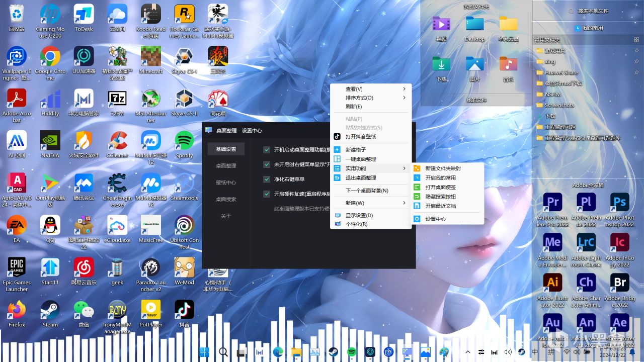Select 下一个桌面背景(N) entry

tap(371, 191)
